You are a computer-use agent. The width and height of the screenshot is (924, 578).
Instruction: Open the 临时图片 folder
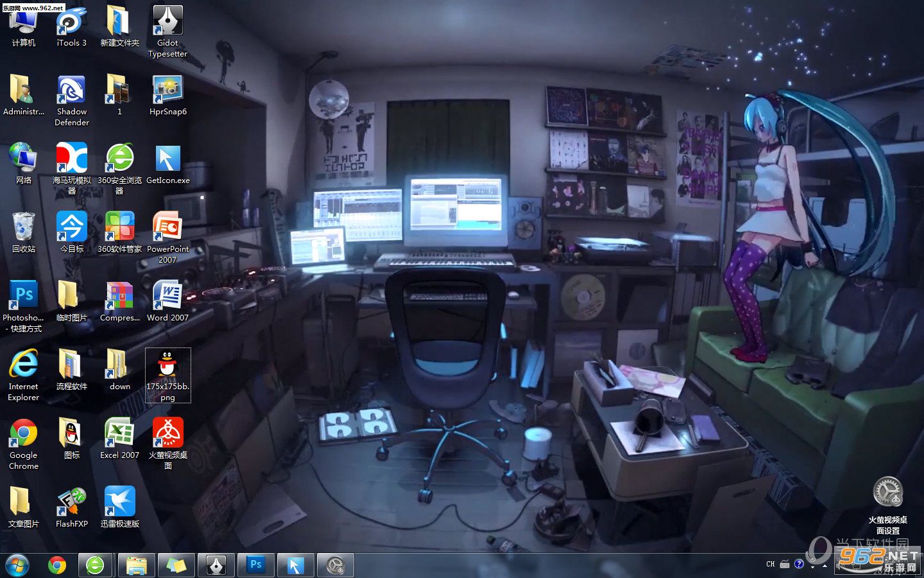click(x=71, y=301)
